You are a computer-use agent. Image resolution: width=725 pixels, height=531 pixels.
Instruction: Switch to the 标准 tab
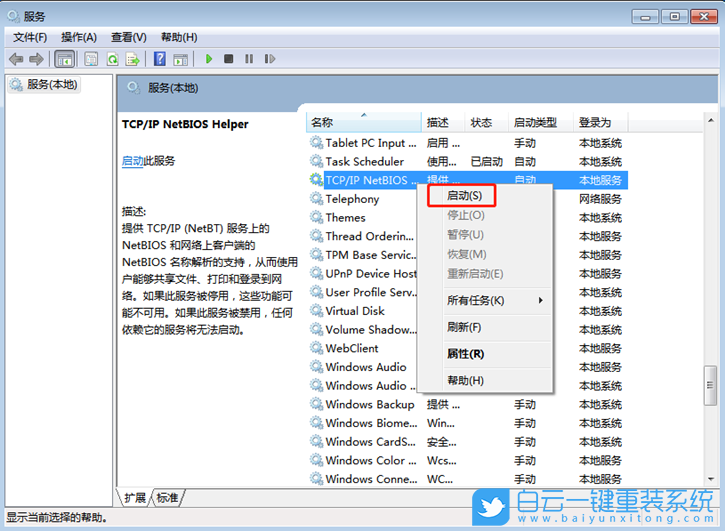point(167,498)
